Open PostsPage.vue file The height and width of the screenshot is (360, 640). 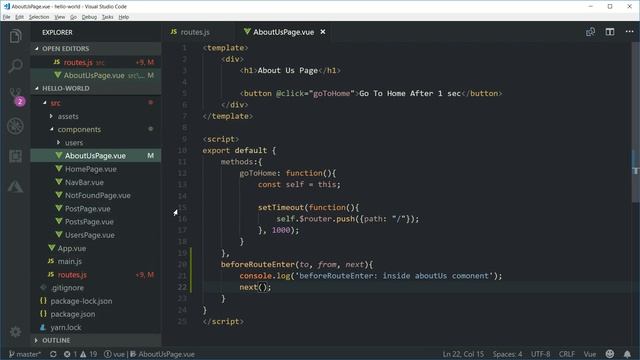[97, 222]
